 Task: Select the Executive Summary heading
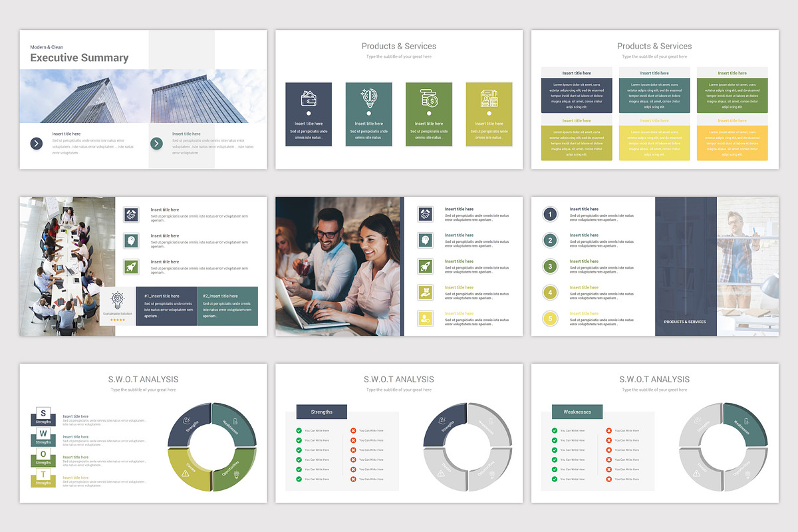(79, 58)
